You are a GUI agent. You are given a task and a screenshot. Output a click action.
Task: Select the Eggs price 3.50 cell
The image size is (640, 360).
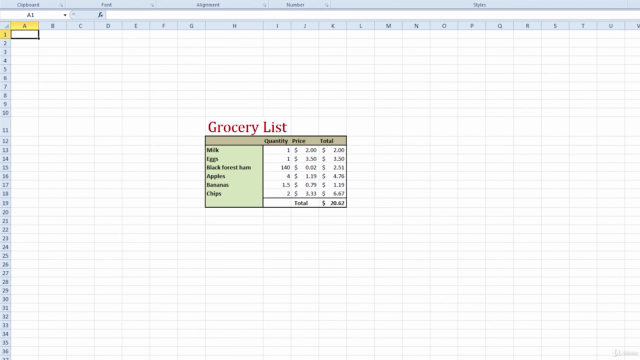click(305, 159)
